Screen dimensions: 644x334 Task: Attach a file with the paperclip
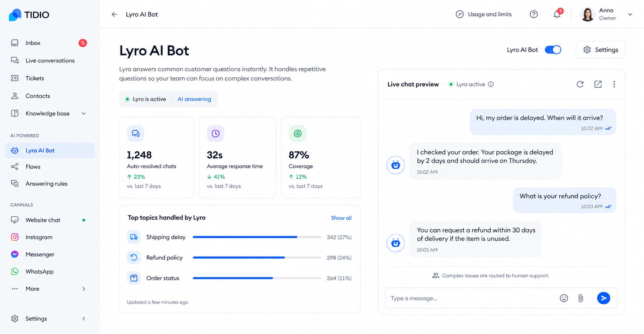point(581,298)
